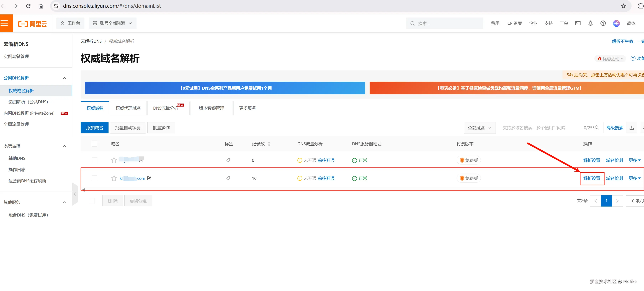644x291 pixels.
Task: Switch to the 版本套餐管理 tab
Action: (211, 108)
